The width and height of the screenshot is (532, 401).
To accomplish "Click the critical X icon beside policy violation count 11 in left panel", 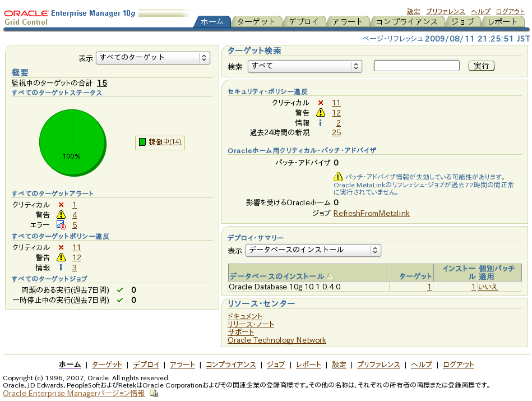I will click(x=61, y=247).
